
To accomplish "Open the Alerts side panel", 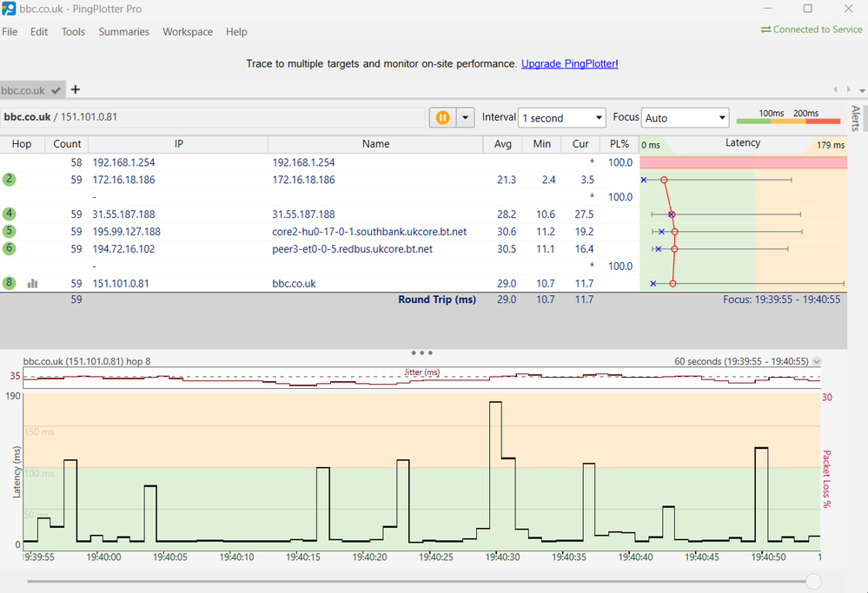I will (x=856, y=118).
